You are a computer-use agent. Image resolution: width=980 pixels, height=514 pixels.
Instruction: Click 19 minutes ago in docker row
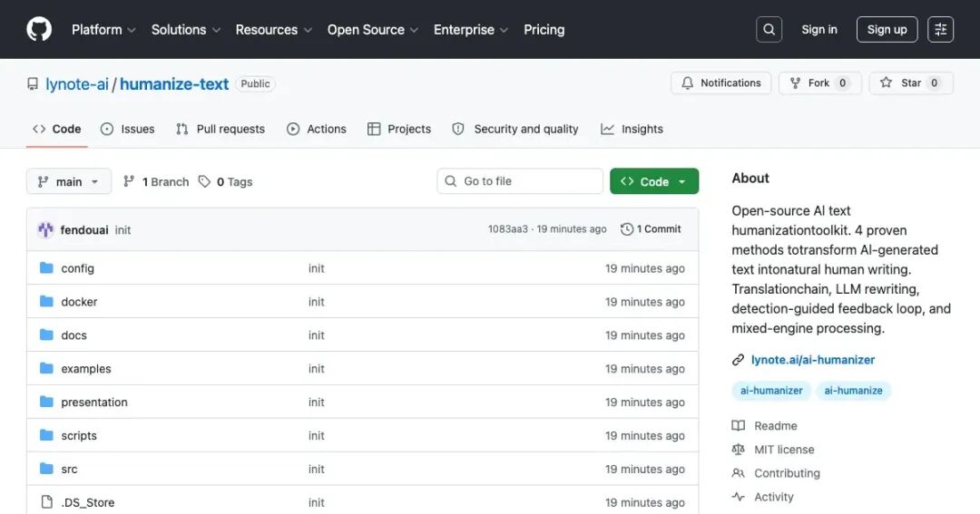645,302
